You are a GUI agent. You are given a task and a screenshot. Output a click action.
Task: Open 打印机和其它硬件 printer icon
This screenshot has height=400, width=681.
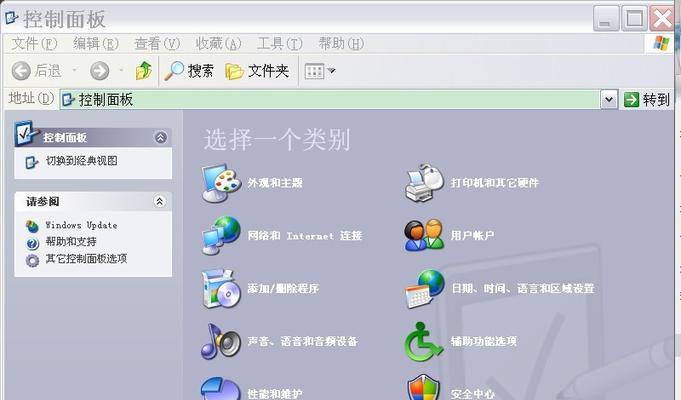pos(424,182)
